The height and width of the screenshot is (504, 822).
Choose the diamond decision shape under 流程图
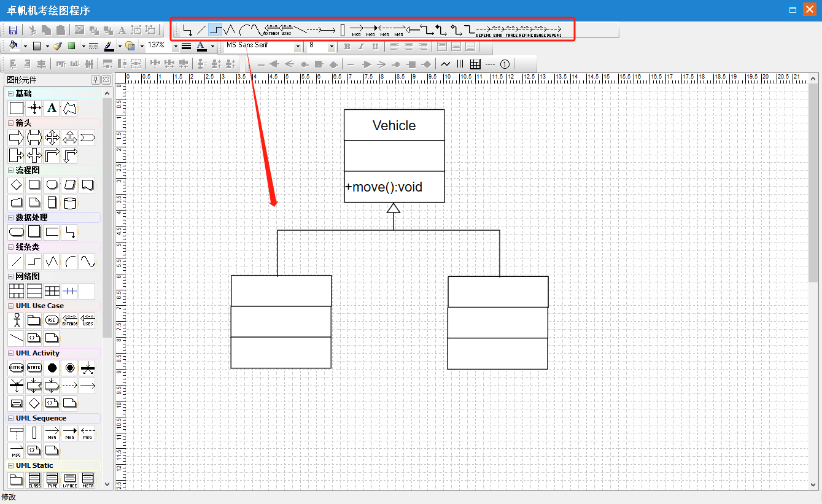17,185
